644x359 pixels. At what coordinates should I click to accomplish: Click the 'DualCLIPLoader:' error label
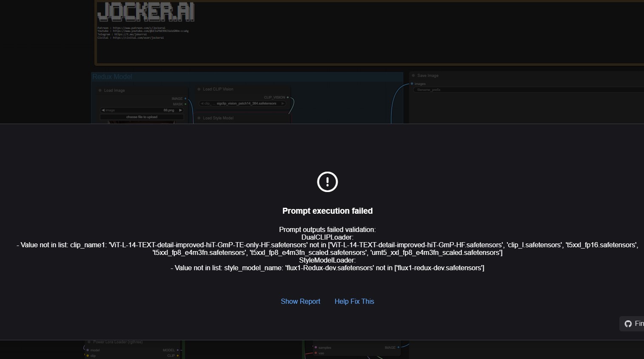point(328,237)
